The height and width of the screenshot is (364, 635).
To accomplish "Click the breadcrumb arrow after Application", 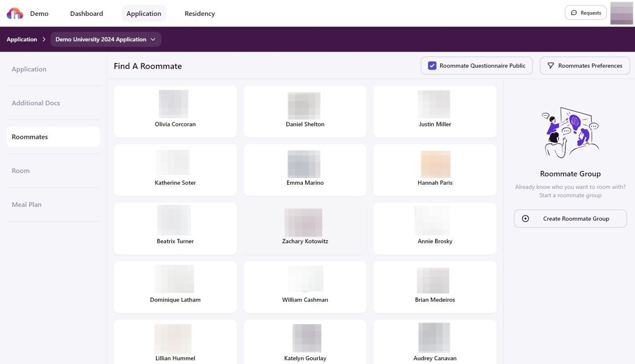I will point(44,40).
